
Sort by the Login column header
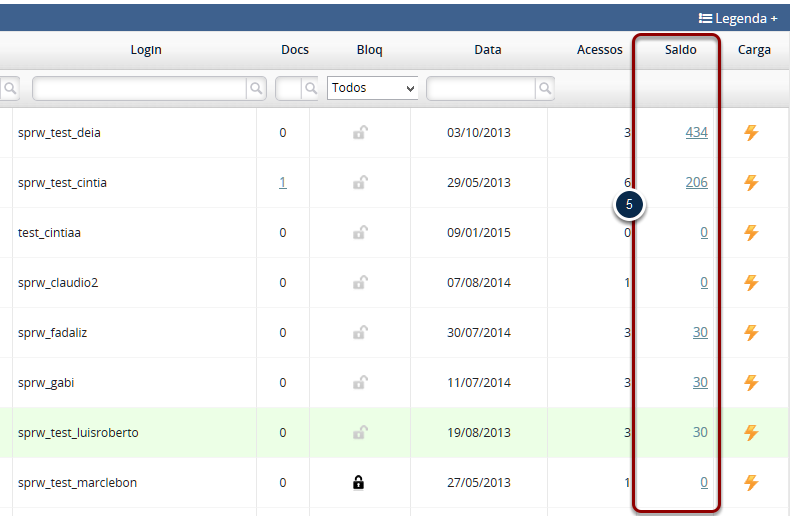click(146, 50)
